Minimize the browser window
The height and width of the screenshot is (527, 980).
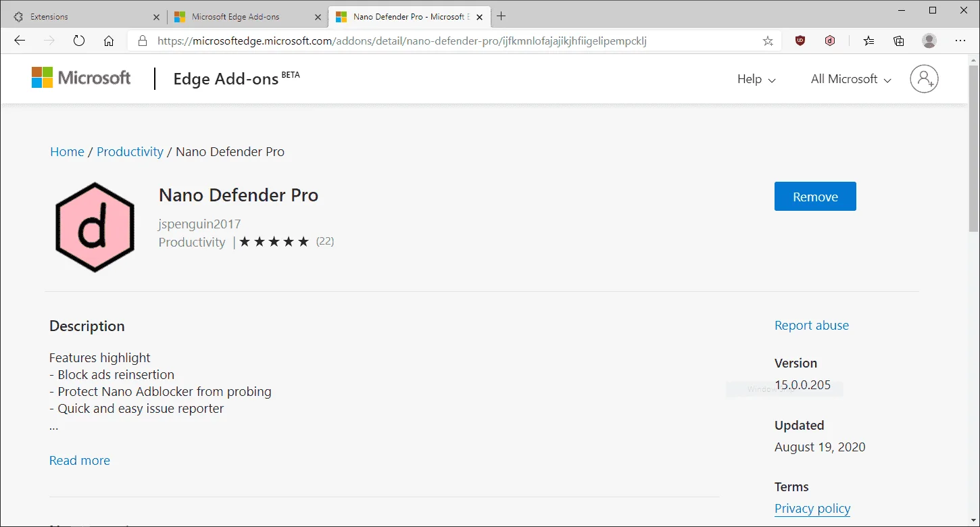pos(902,10)
